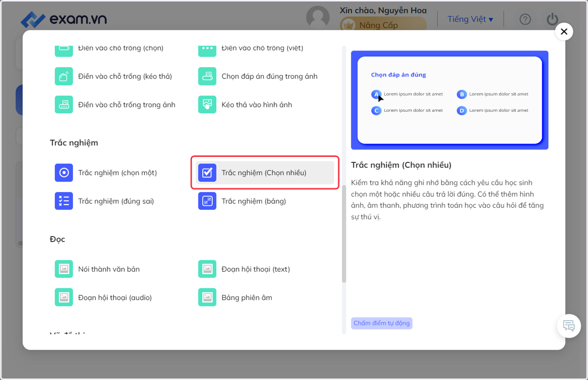
Task: Click the question list vertical scrollbar
Action: pyautogui.click(x=344, y=233)
